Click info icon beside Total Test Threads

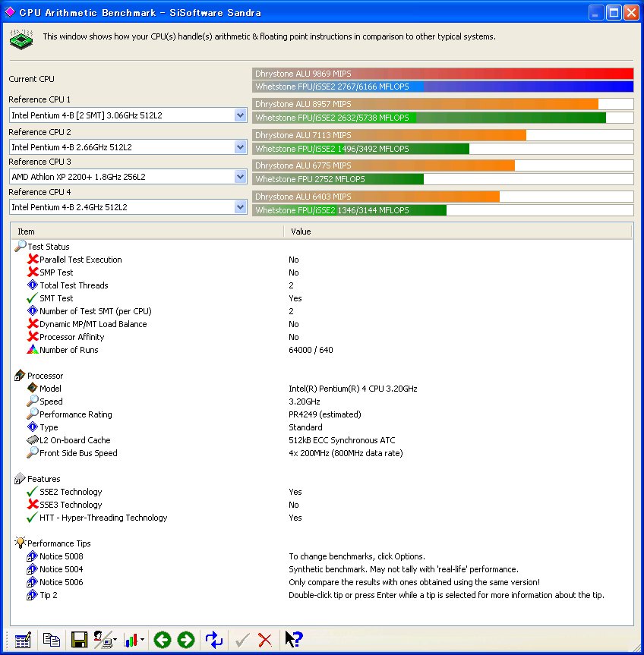[33, 285]
